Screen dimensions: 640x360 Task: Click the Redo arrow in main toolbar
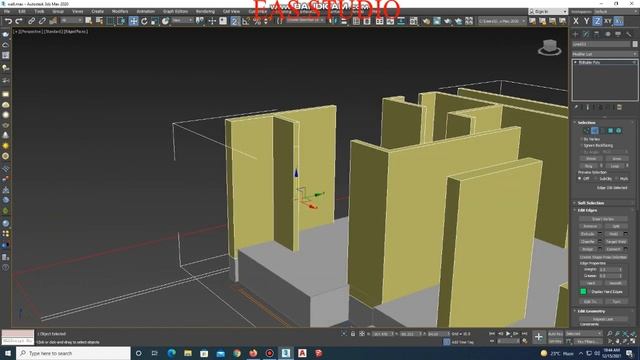point(19,21)
